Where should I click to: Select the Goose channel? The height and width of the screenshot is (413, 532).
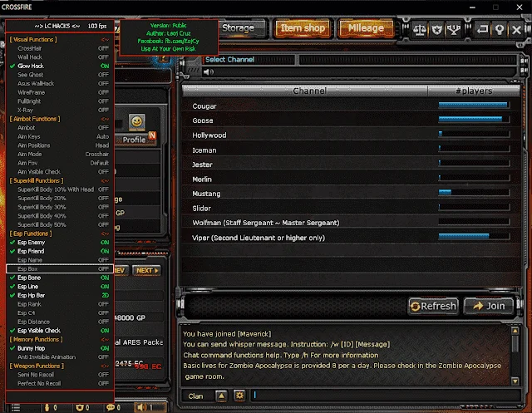point(351,120)
